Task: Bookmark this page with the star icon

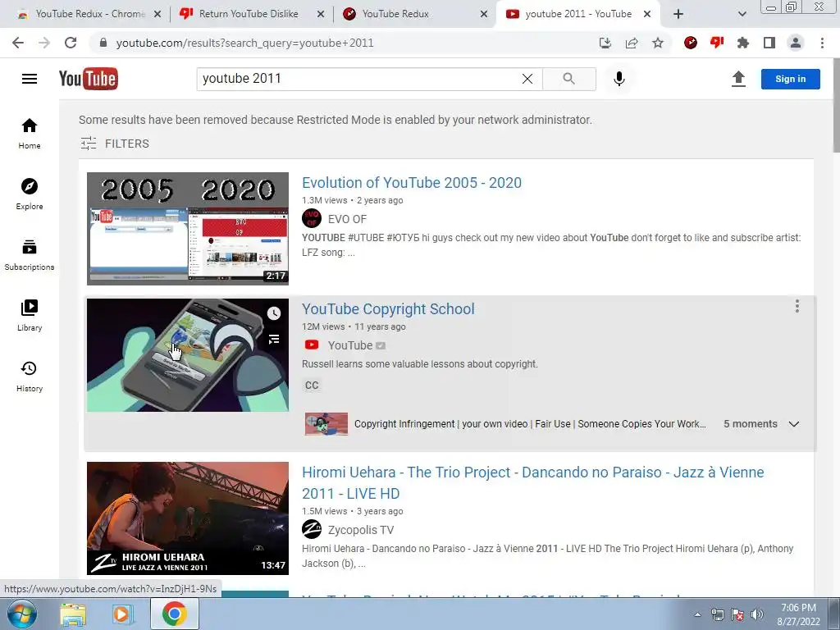Action: click(658, 43)
